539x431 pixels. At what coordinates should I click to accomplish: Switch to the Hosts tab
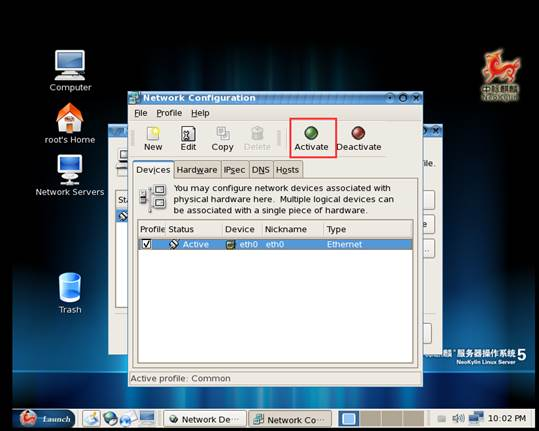[287, 170]
